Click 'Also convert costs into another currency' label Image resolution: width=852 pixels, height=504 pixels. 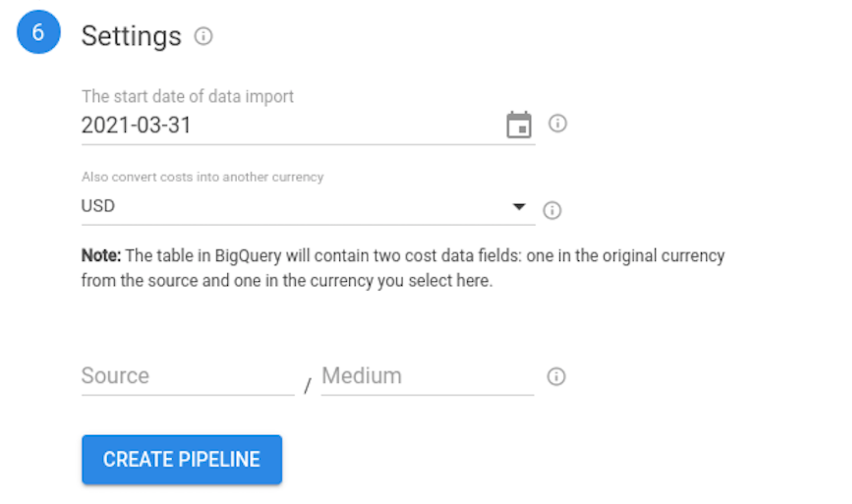(202, 177)
